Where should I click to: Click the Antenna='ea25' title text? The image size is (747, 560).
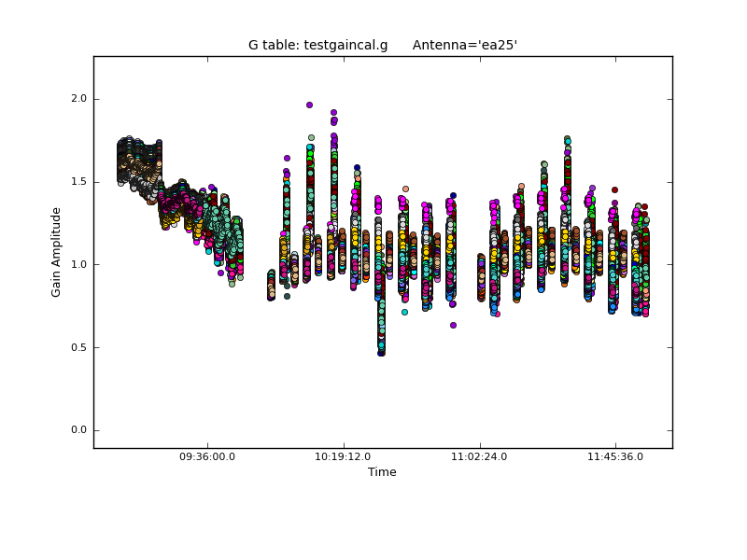(464, 45)
